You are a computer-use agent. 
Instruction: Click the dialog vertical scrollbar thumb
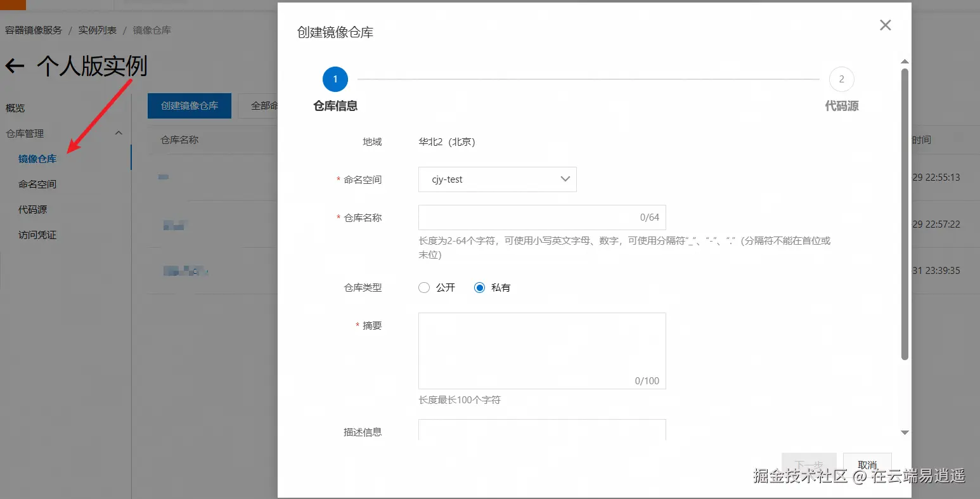[905, 214]
